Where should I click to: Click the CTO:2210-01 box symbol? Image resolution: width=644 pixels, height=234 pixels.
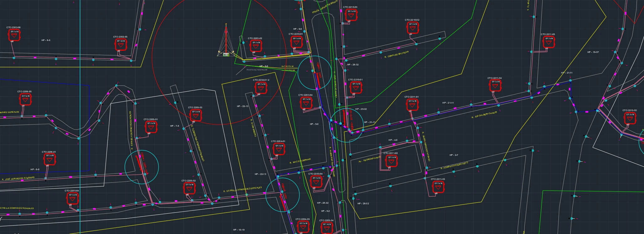point(356,88)
